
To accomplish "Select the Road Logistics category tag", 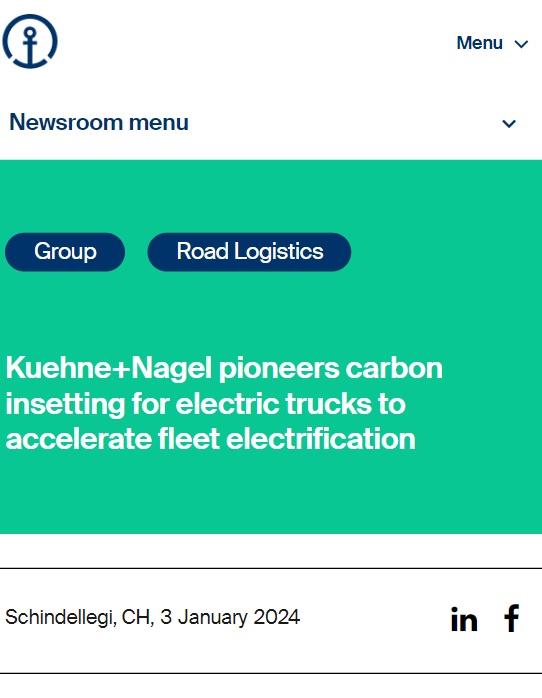I will point(249,252).
